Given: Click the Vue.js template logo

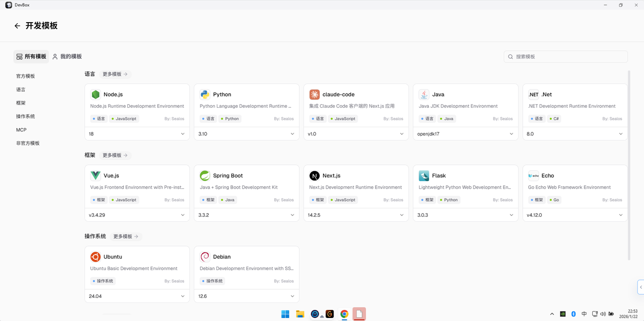Looking at the screenshot, I should click(x=96, y=176).
